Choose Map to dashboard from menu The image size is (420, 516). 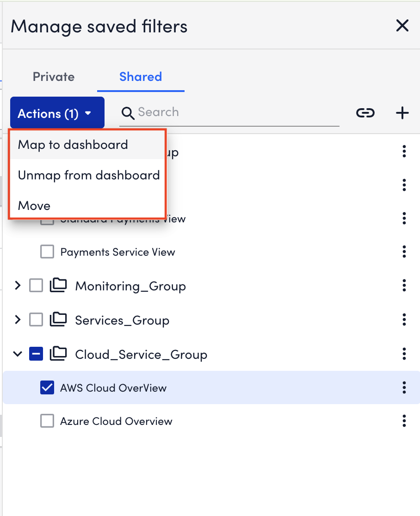tap(87, 145)
